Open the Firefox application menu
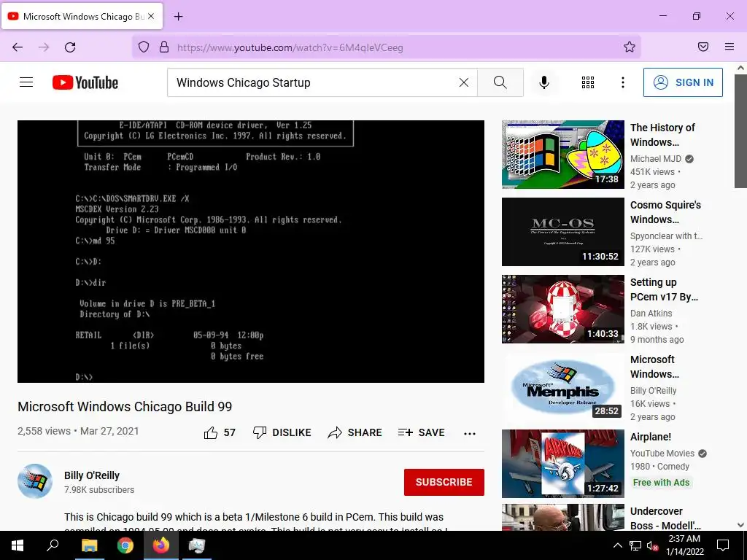747x560 pixels. [x=729, y=47]
